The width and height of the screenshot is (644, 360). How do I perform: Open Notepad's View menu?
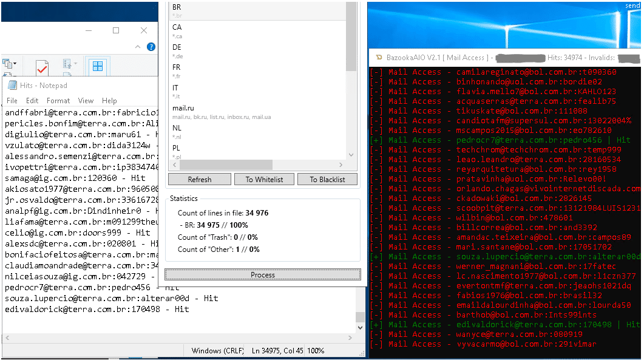[86, 101]
